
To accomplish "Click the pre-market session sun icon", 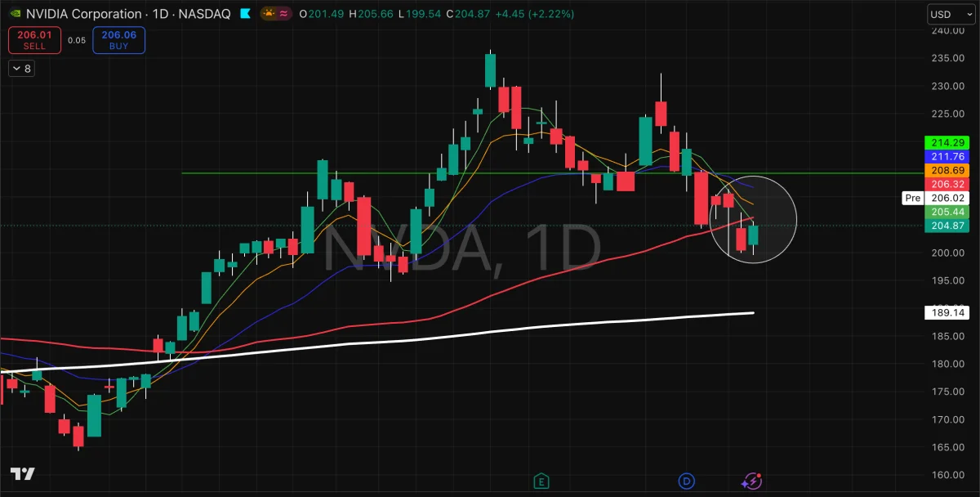I will pos(269,14).
